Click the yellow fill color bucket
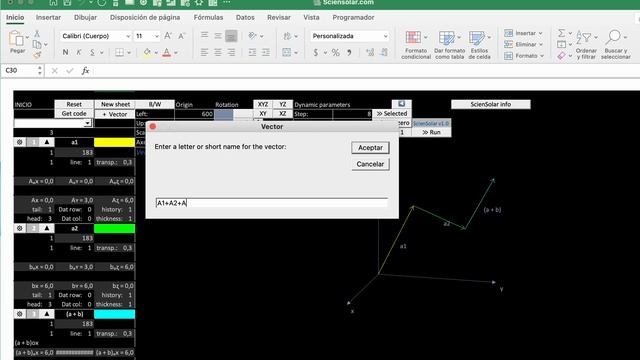The width and height of the screenshot is (640, 360). pyautogui.click(x=147, y=52)
